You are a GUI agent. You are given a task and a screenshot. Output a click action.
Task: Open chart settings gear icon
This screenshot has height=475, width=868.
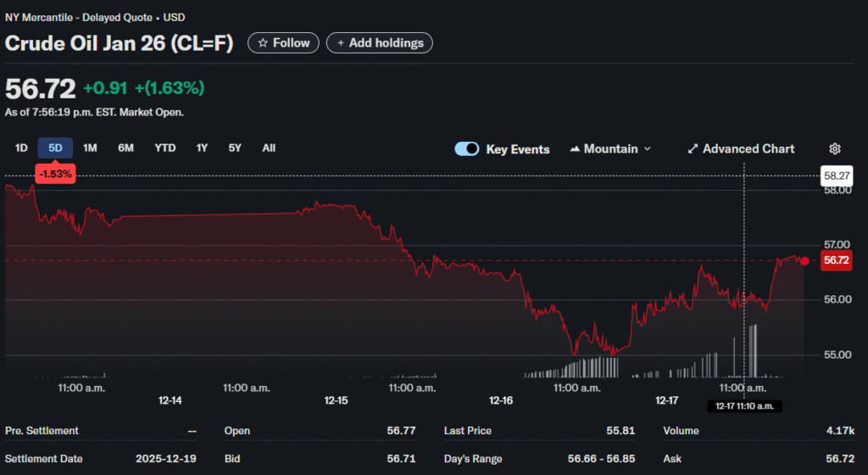(834, 149)
